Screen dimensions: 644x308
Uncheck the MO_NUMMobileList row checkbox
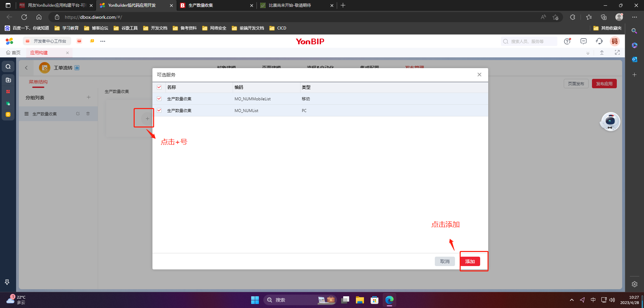(x=159, y=99)
